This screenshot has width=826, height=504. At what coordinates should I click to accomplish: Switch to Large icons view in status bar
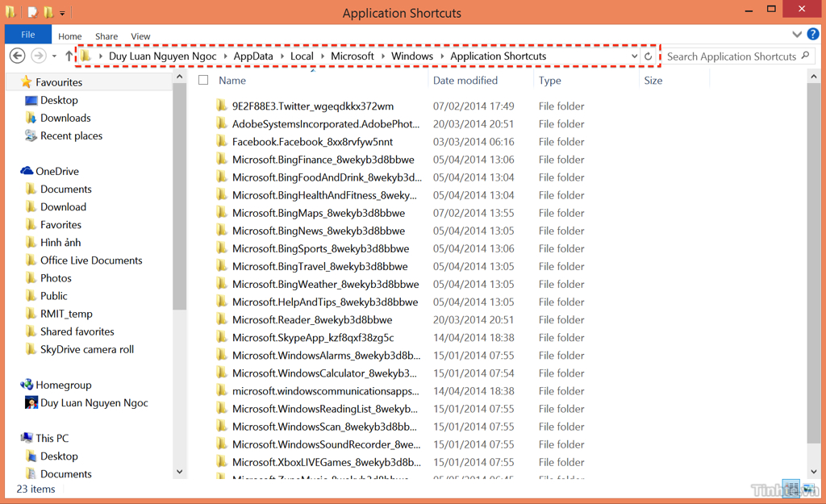[x=809, y=489]
